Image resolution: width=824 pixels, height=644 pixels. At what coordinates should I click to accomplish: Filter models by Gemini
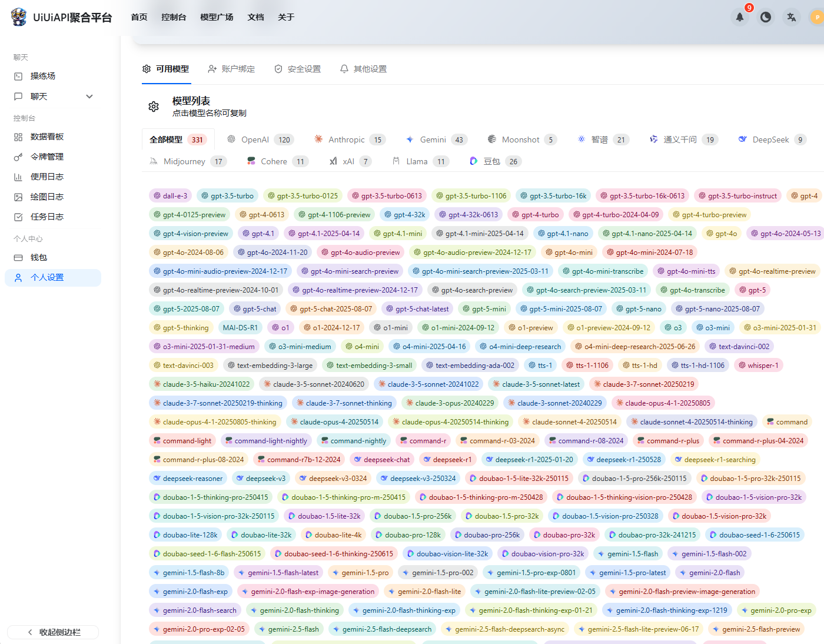tap(437, 140)
